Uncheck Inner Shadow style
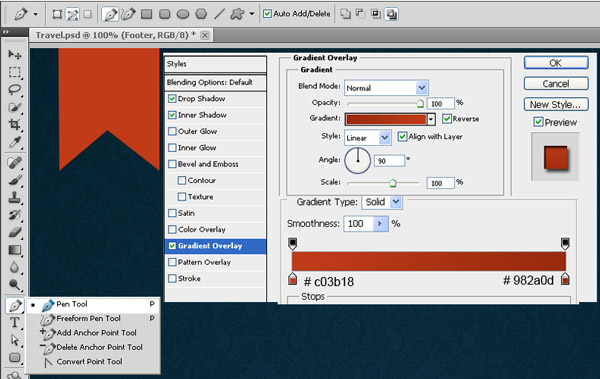The height and width of the screenshot is (379, 600). click(172, 115)
